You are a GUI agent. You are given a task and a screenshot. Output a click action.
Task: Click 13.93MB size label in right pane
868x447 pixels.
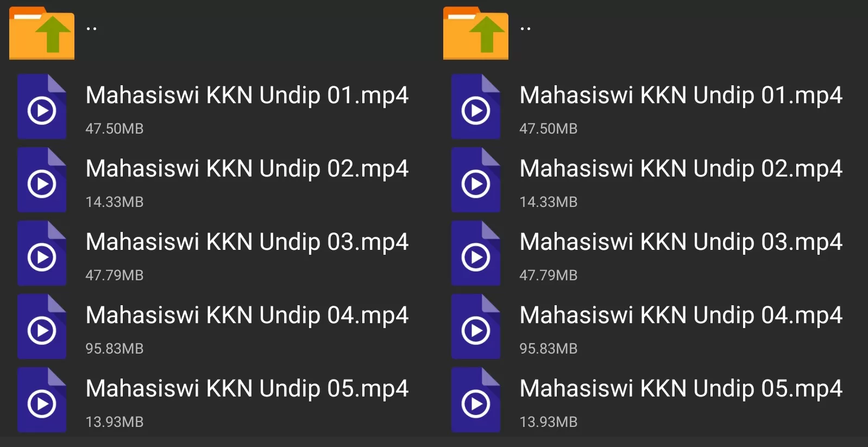[549, 422]
